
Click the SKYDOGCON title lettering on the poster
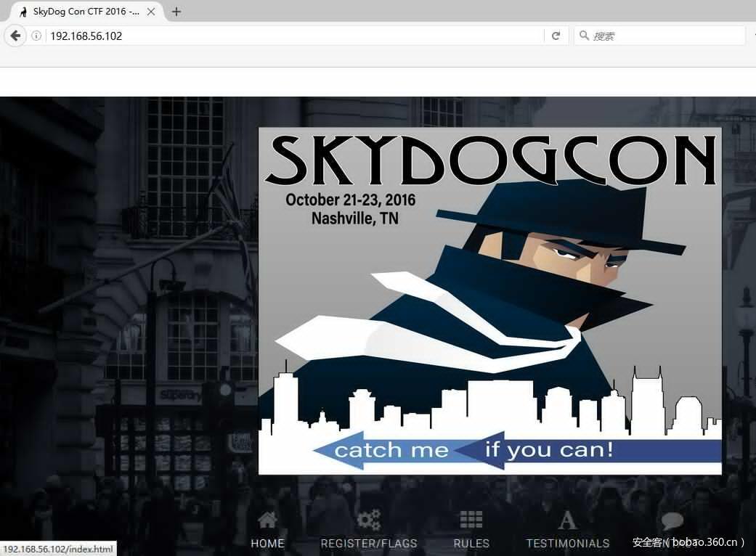tap(490, 160)
